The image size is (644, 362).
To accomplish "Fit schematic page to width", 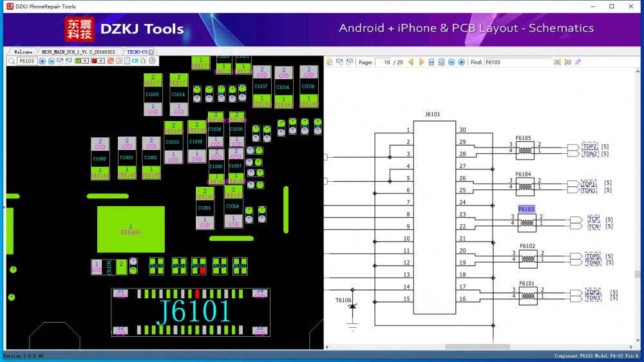I will click(x=431, y=62).
